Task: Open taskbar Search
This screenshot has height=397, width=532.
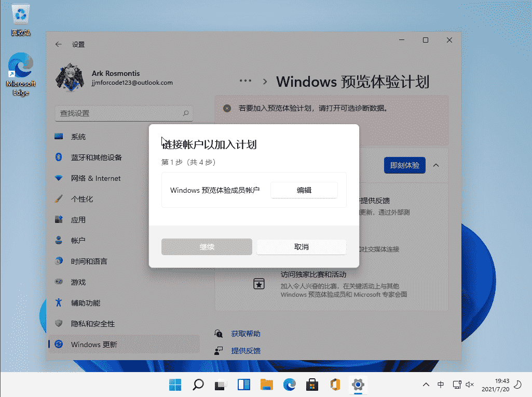Action: tap(198, 385)
